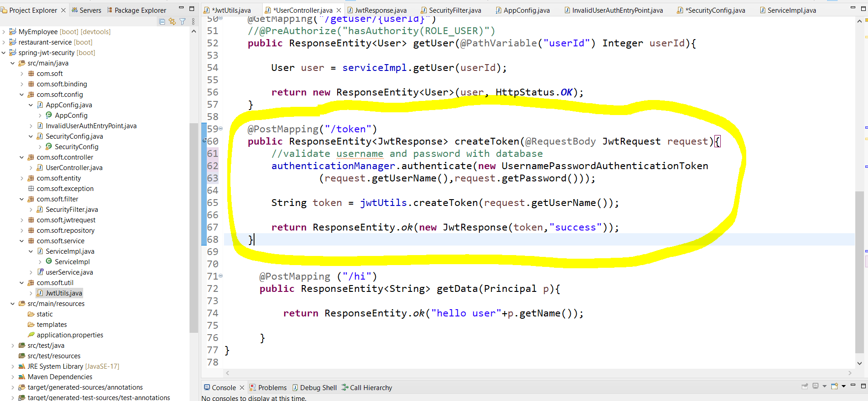Minimize the Console panel
This screenshot has width=868, height=401.
(x=853, y=386)
